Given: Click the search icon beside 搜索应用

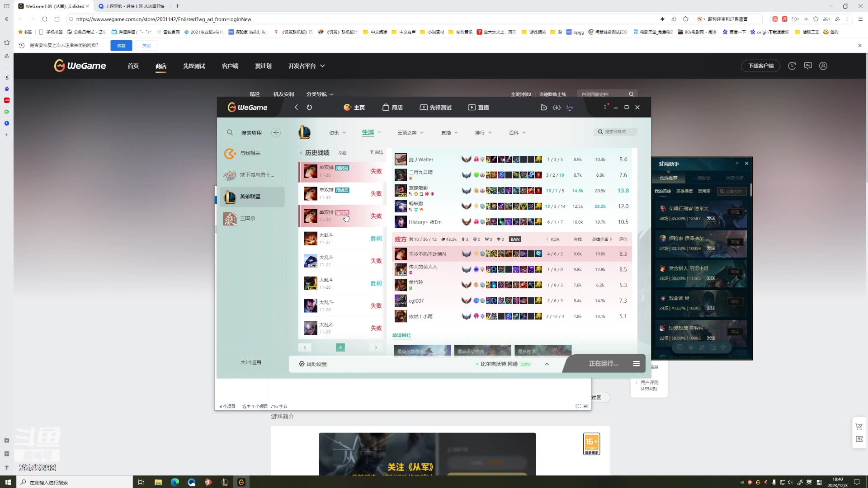Looking at the screenshot, I should tap(230, 132).
